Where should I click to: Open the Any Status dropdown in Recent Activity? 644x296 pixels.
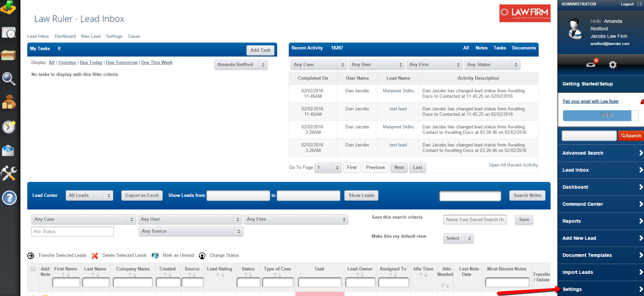(492, 65)
